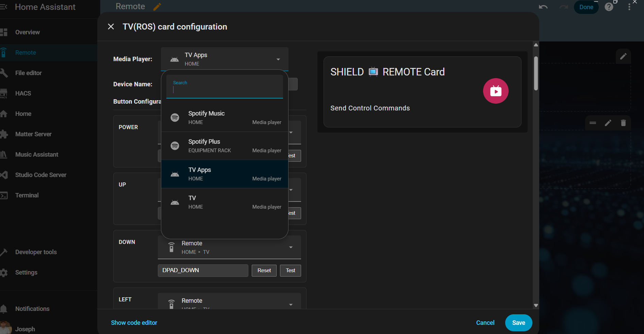Image resolution: width=644 pixels, height=334 pixels.
Task: Click the Spotify icon for Spotify Music
Action: click(175, 118)
